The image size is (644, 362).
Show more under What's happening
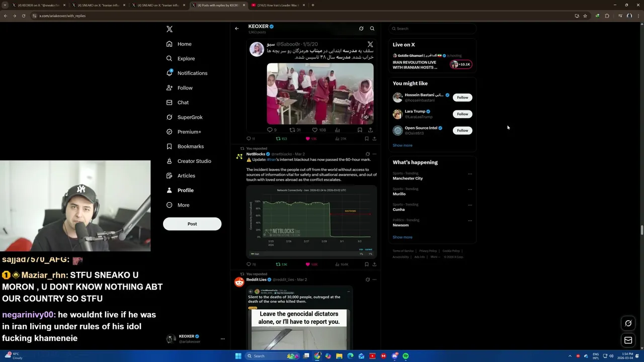point(403,237)
